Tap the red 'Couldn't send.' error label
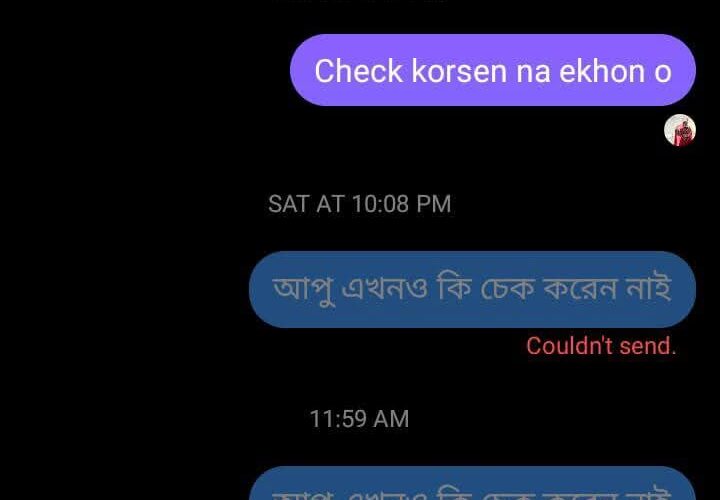720x500 pixels. pyautogui.click(x=601, y=346)
